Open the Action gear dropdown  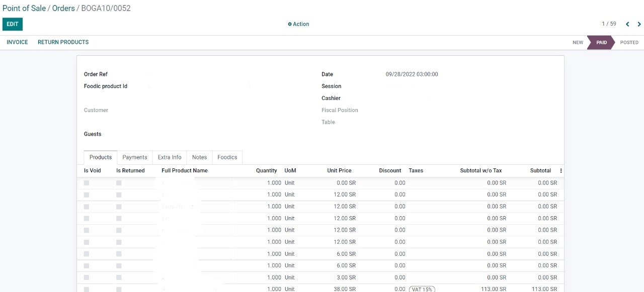[x=298, y=24]
